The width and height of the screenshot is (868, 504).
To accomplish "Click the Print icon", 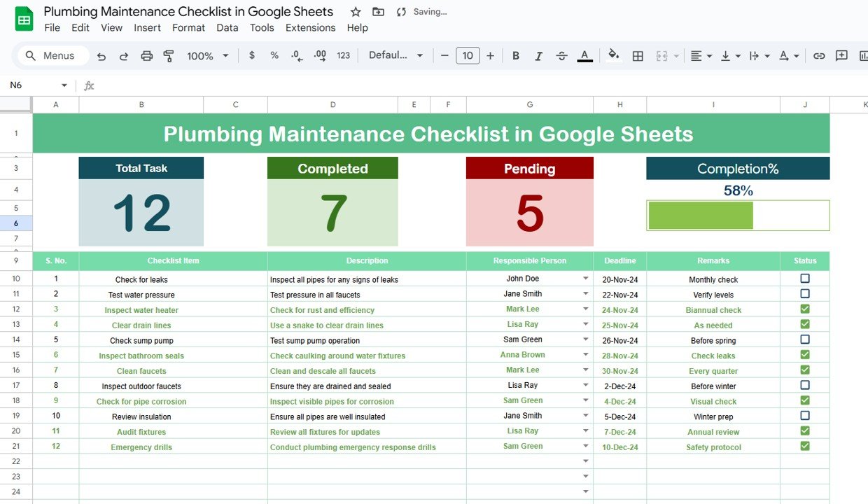I will [x=146, y=56].
